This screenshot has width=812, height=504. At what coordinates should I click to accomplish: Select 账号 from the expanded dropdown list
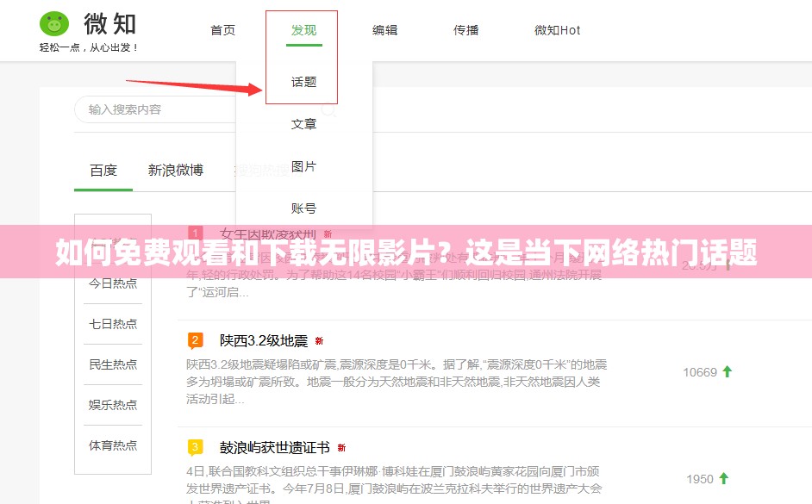point(302,207)
